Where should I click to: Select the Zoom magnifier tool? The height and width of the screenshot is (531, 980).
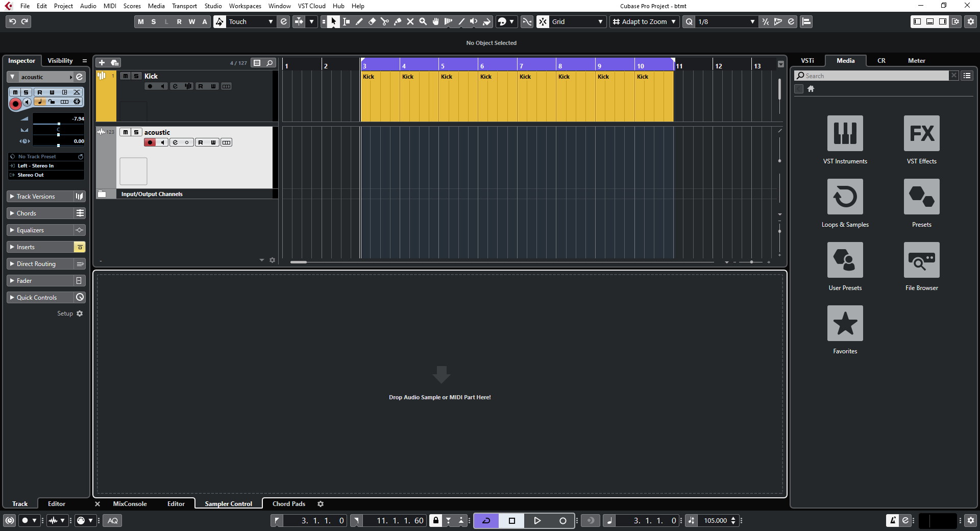pos(423,21)
